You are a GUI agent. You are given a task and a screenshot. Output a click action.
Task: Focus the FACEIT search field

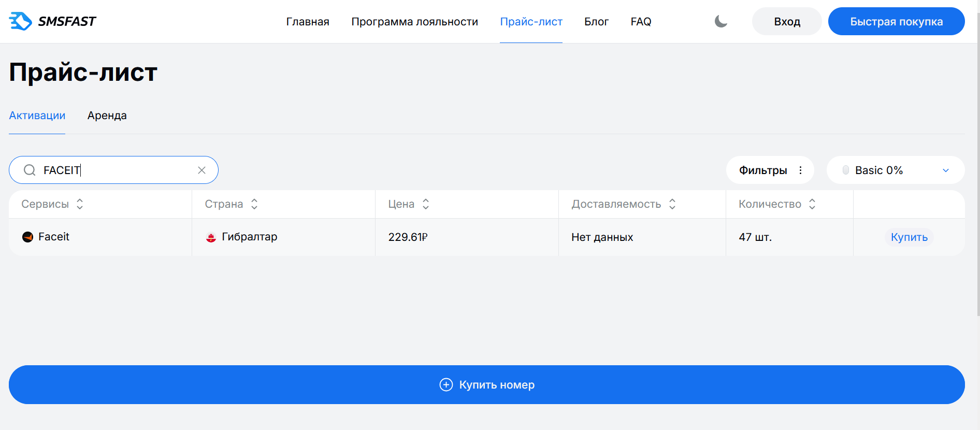(113, 170)
